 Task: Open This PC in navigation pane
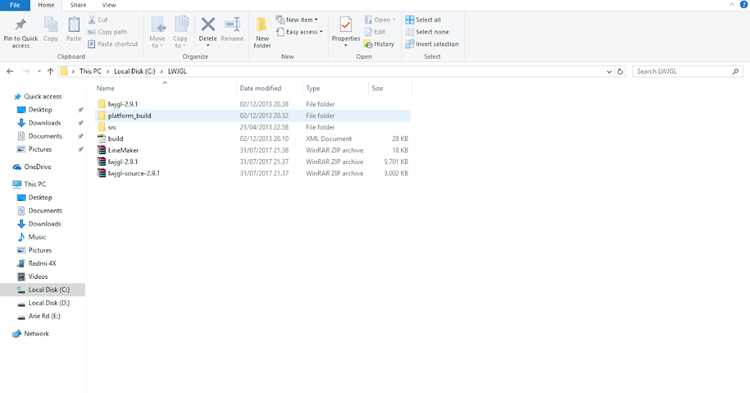tap(30, 184)
